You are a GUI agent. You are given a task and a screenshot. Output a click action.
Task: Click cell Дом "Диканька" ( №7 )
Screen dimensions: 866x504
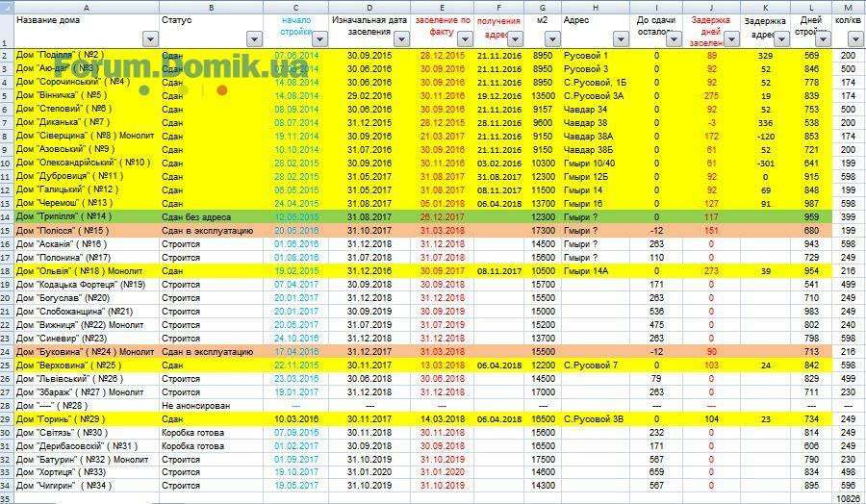[87, 122]
